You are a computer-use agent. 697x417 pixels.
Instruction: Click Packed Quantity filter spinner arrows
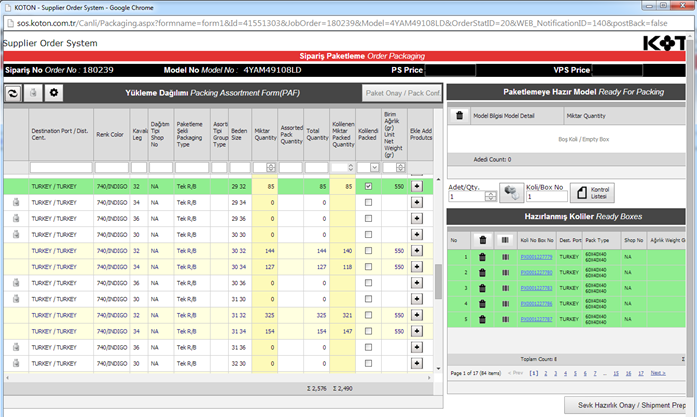(350, 168)
